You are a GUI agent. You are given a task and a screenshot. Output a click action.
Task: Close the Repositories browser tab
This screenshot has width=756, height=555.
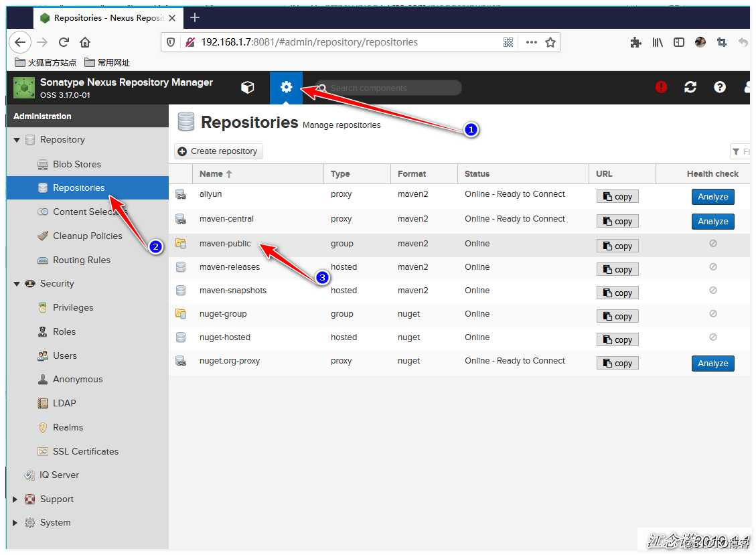[x=172, y=18]
